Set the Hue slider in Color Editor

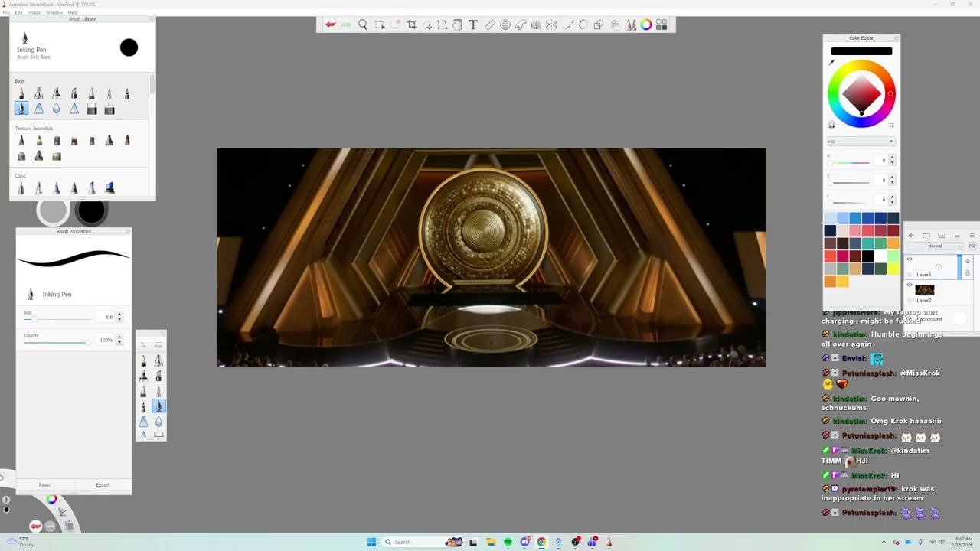(848, 162)
